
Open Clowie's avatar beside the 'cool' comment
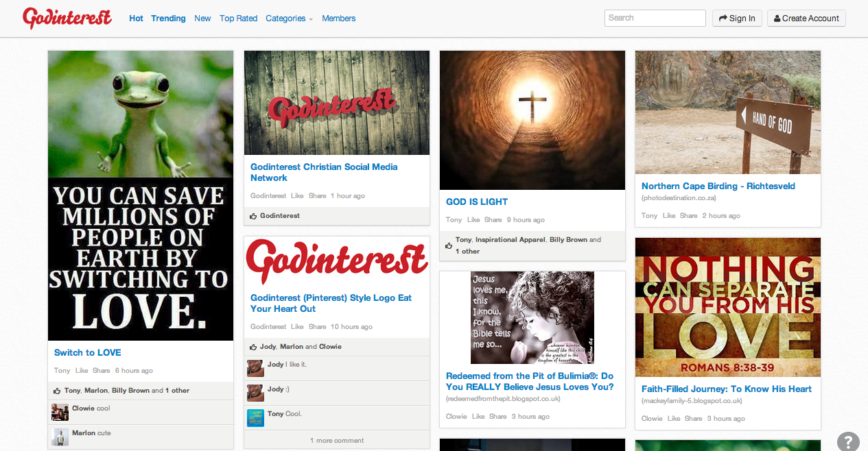click(60, 412)
